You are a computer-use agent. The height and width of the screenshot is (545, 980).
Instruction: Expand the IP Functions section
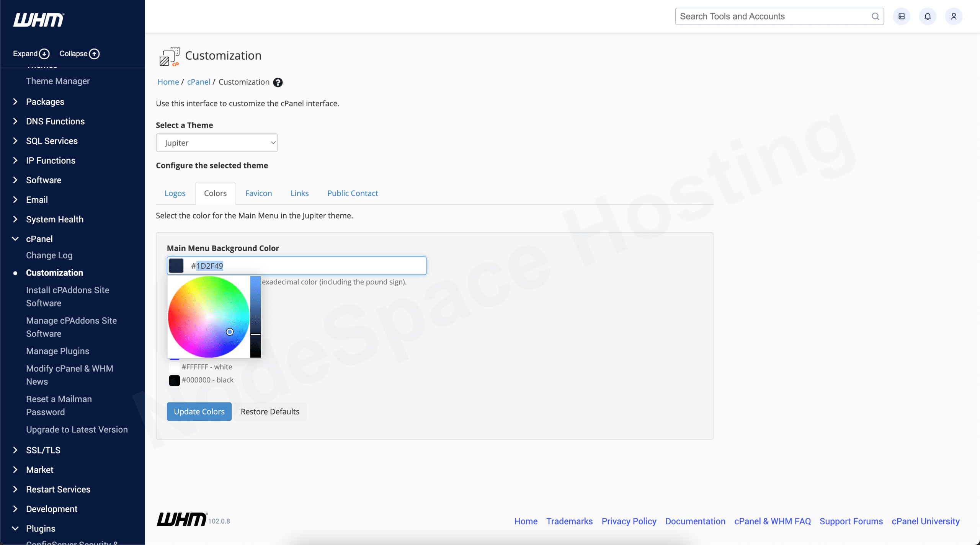tap(15, 160)
